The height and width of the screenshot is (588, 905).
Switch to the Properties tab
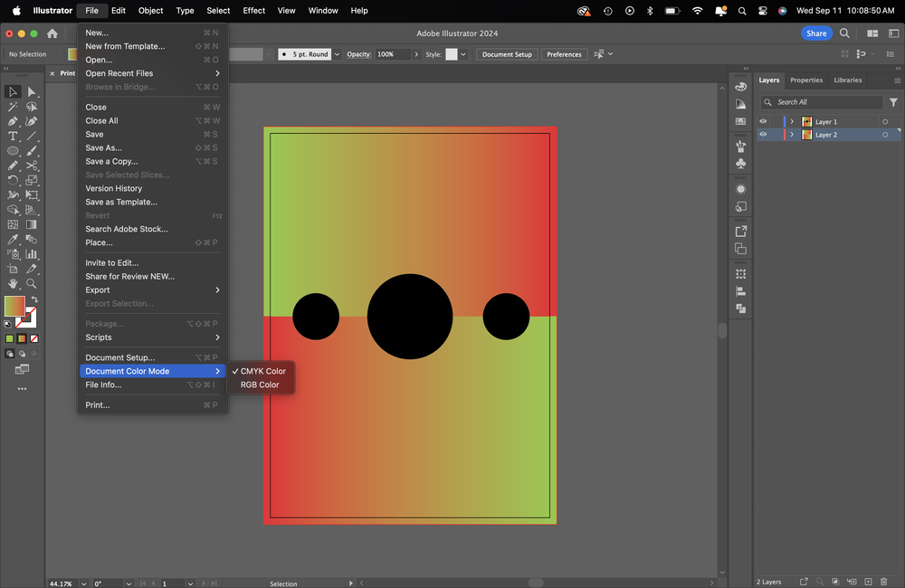click(x=806, y=80)
